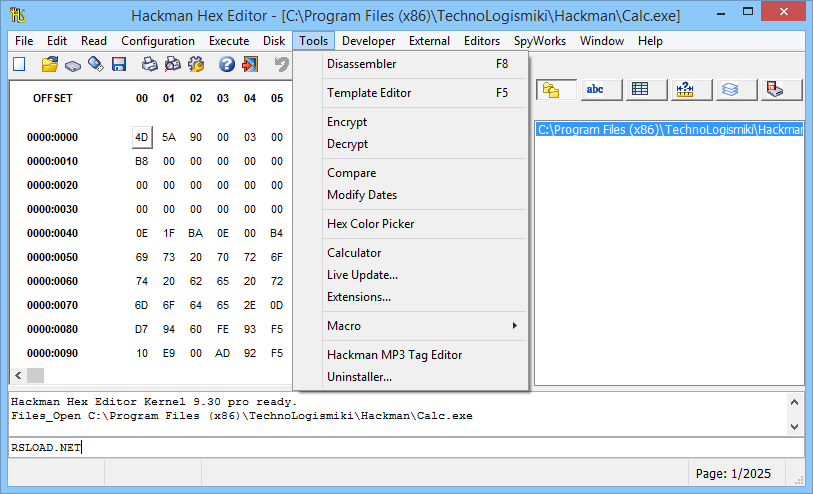Select the folders panel button in right pane

click(556, 90)
